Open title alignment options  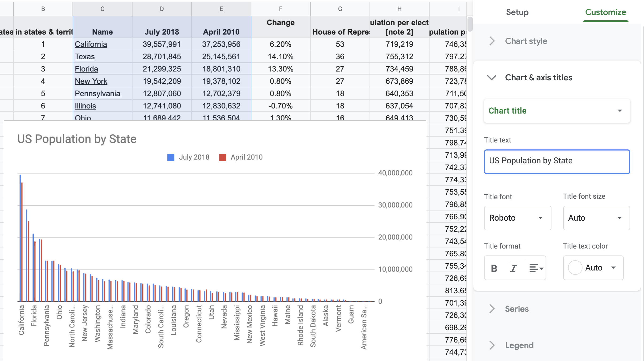tap(536, 268)
